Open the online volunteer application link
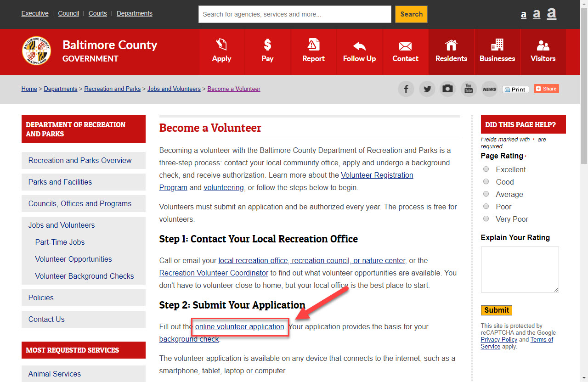This screenshot has height=382, width=588. pos(239,327)
